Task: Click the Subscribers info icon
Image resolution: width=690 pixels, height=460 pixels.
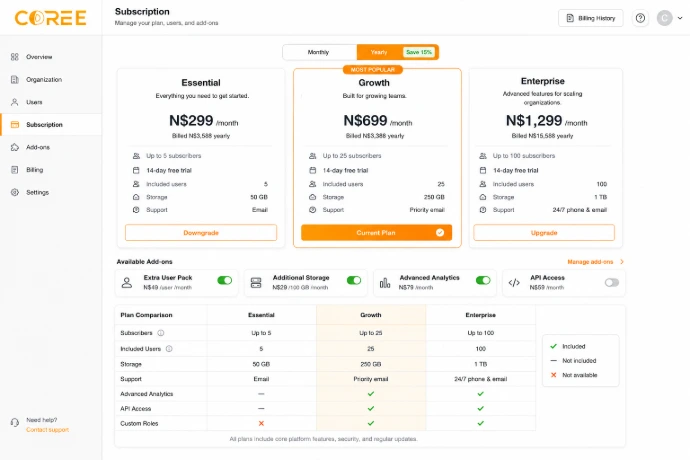Action: (161, 333)
